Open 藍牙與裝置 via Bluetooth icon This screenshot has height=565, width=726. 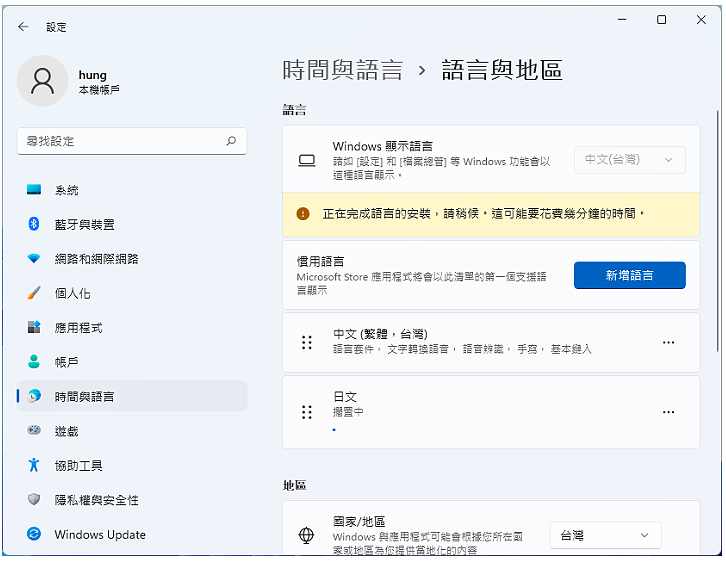tap(34, 224)
